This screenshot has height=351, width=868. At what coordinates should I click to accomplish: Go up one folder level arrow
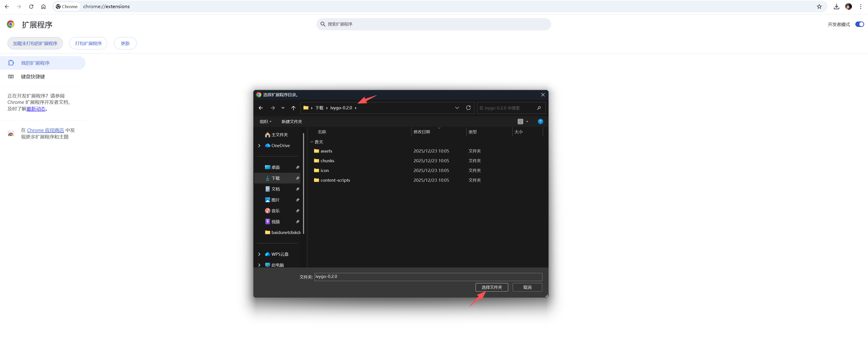click(x=293, y=108)
